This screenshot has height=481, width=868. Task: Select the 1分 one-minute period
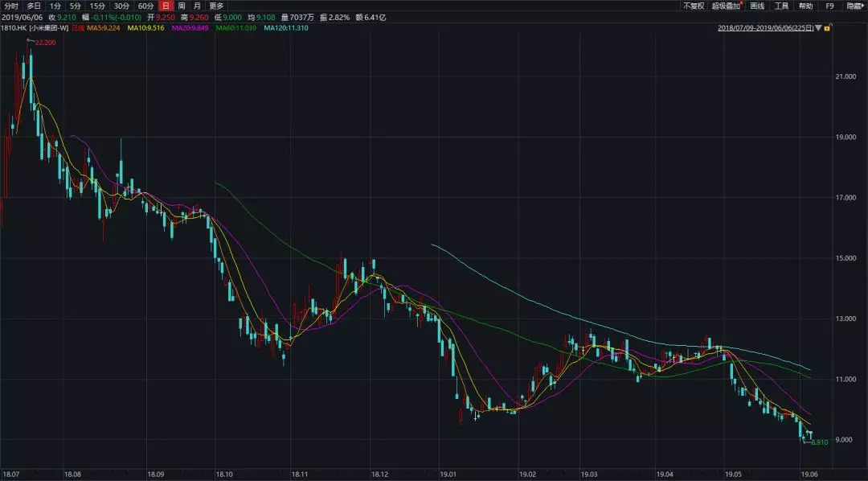tap(55, 6)
